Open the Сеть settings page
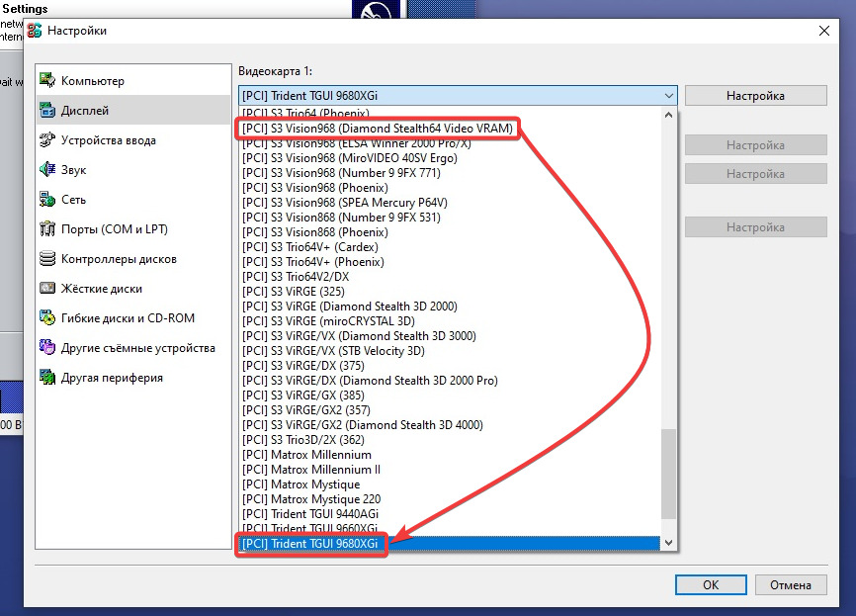Image resolution: width=856 pixels, height=616 pixels. click(x=133, y=199)
